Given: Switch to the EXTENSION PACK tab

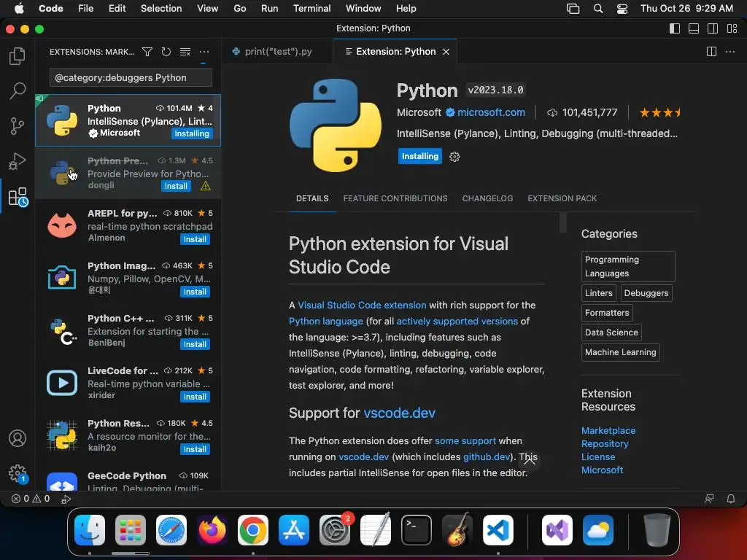Looking at the screenshot, I should [x=562, y=198].
